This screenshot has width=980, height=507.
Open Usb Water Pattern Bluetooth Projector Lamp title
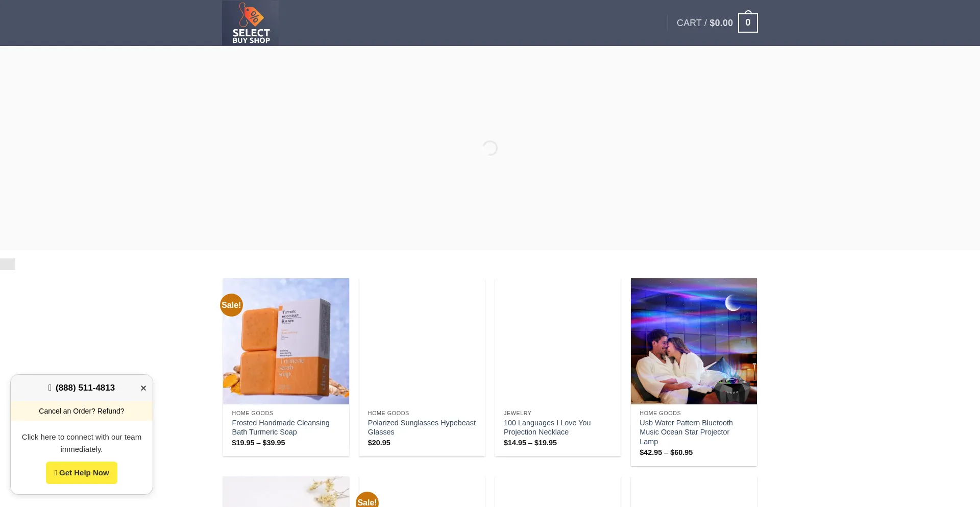pyautogui.click(x=686, y=432)
